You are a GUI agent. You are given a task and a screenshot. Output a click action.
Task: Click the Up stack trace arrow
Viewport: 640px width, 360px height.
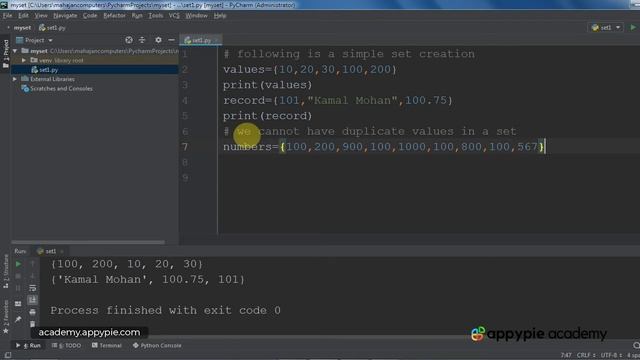point(33,264)
